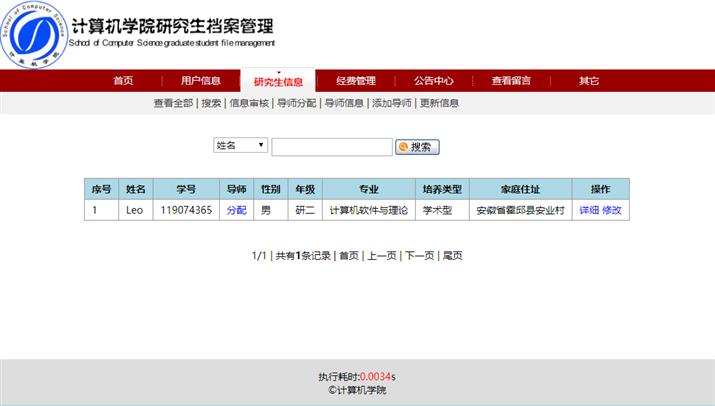The height and width of the screenshot is (406, 715).
Task: View Leo's record via 详细 link
Action: (x=589, y=210)
